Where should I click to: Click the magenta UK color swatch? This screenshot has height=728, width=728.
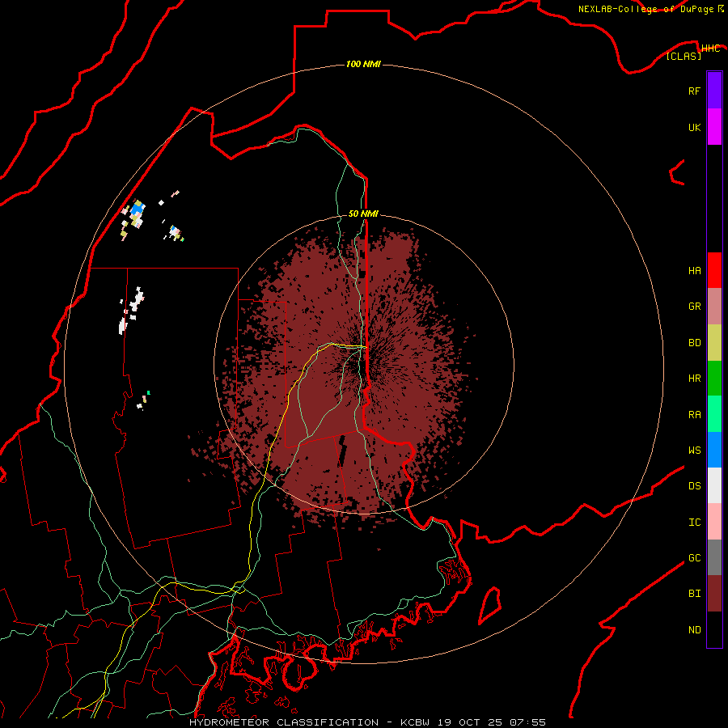[714, 127]
